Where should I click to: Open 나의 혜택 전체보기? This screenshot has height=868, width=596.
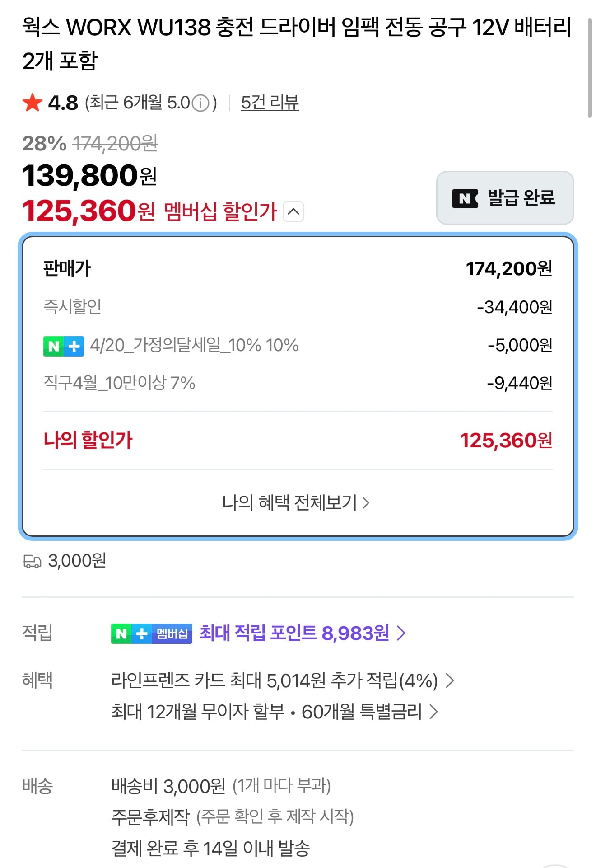(296, 502)
